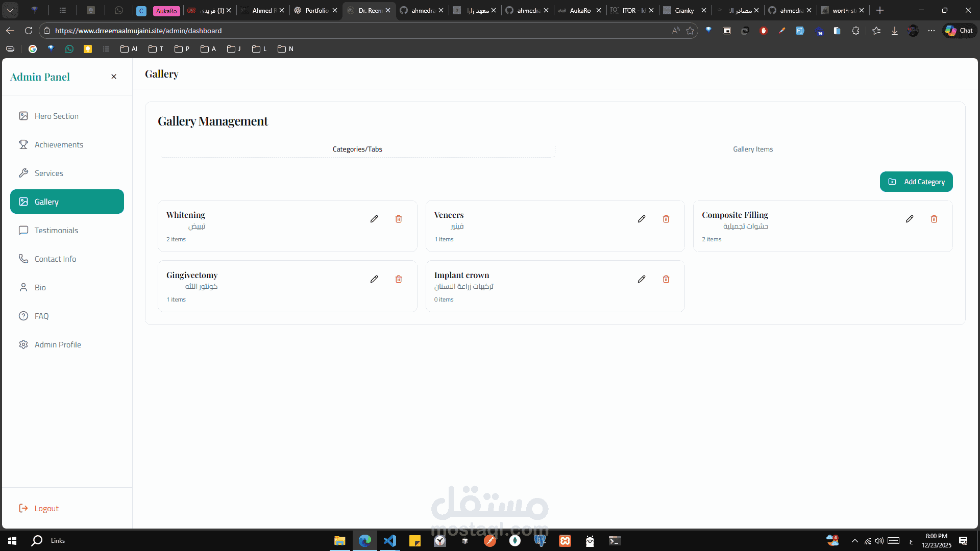980x551 pixels.
Task: Delete the Gingivectomy category trash icon
Action: (399, 279)
